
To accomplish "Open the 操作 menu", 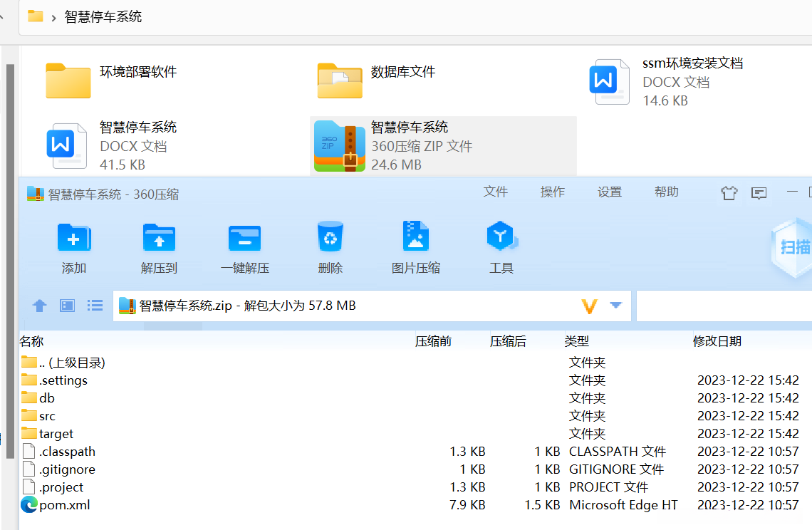I will click(x=553, y=192).
